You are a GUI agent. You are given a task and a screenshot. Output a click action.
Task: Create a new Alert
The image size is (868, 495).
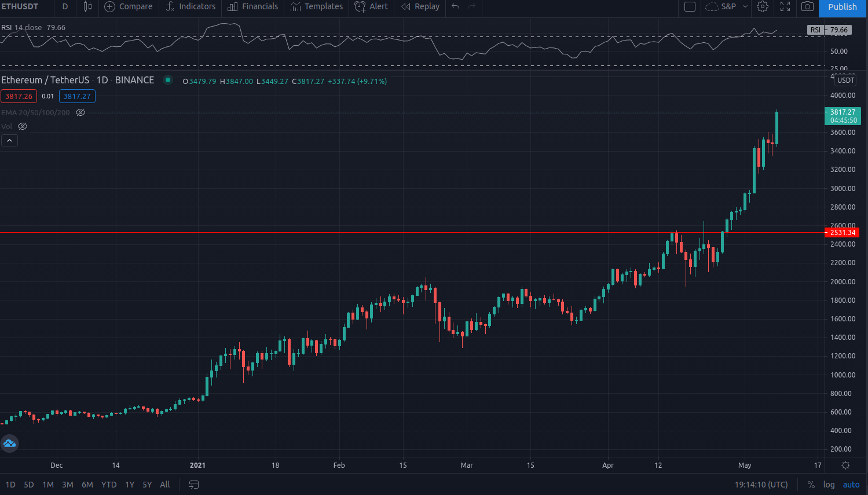pyautogui.click(x=371, y=7)
